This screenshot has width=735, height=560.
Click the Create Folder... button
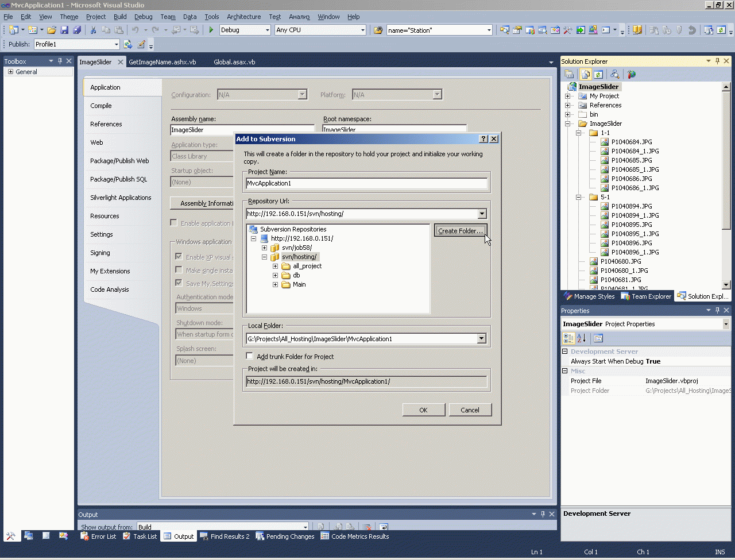tap(461, 231)
